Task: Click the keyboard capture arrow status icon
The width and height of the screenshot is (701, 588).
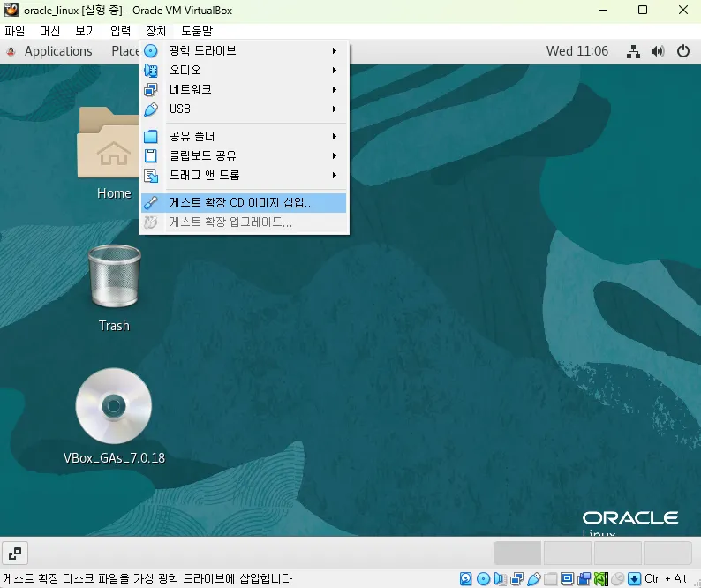Action: (635, 579)
